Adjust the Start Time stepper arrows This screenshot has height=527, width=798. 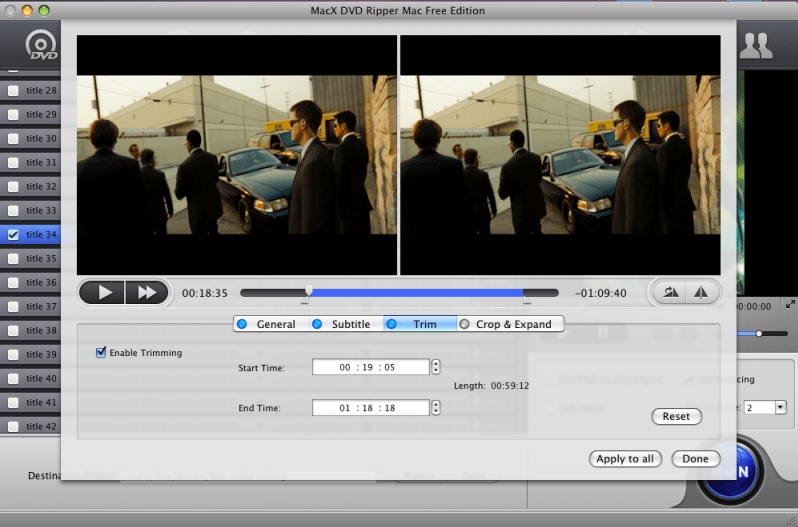tap(436, 367)
